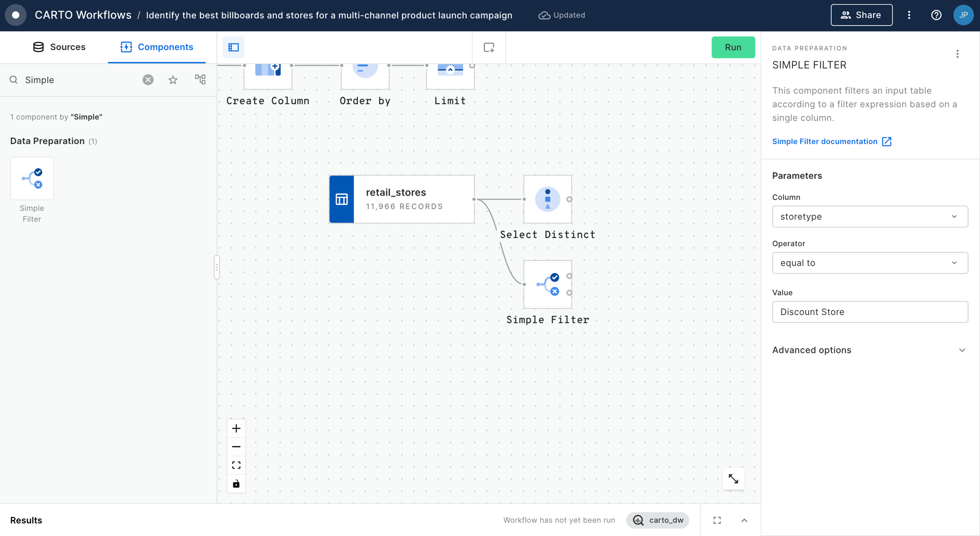The width and height of the screenshot is (980, 536).
Task: Open the Simple Filter options menu
Action: point(957,54)
